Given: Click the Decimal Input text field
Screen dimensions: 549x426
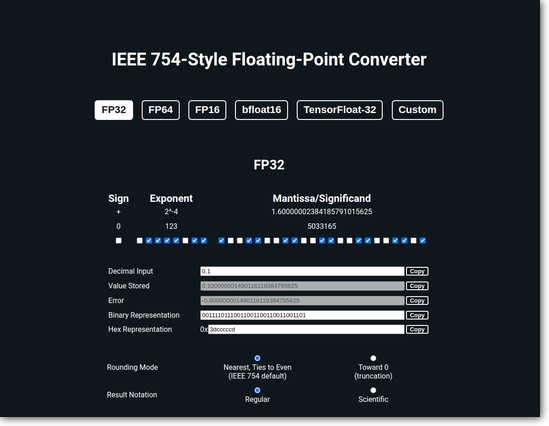Looking at the screenshot, I should [x=302, y=271].
